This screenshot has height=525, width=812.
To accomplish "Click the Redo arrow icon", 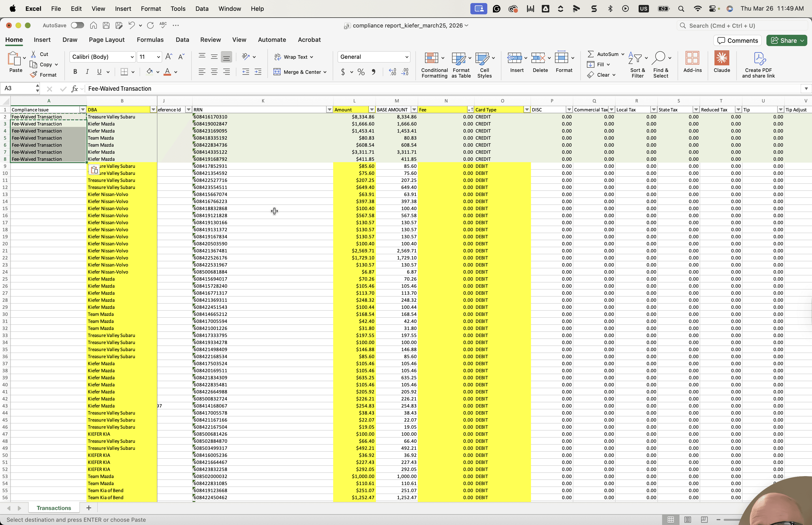I will point(150,25).
